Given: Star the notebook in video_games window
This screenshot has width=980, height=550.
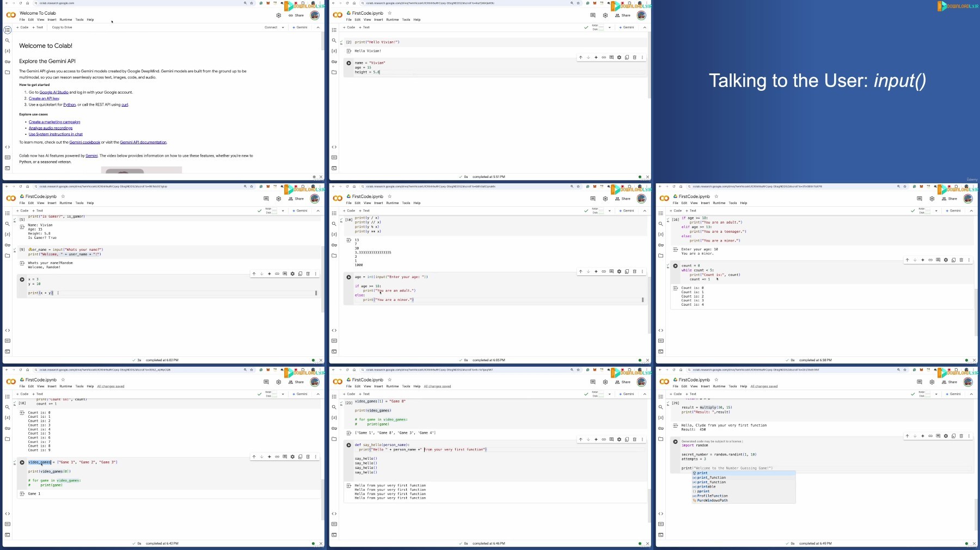Looking at the screenshot, I should click(63, 380).
